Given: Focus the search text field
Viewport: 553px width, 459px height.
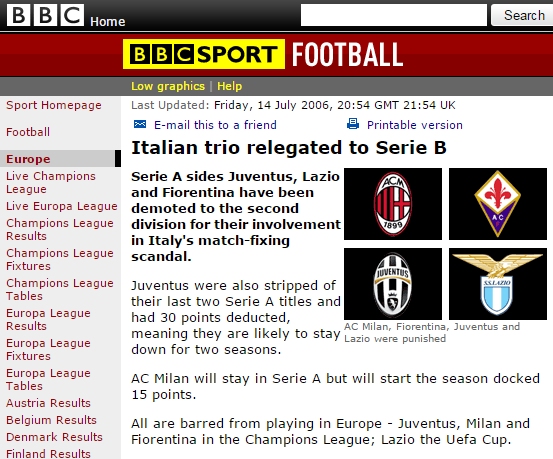Looking at the screenshot, I should pos(394,15).
